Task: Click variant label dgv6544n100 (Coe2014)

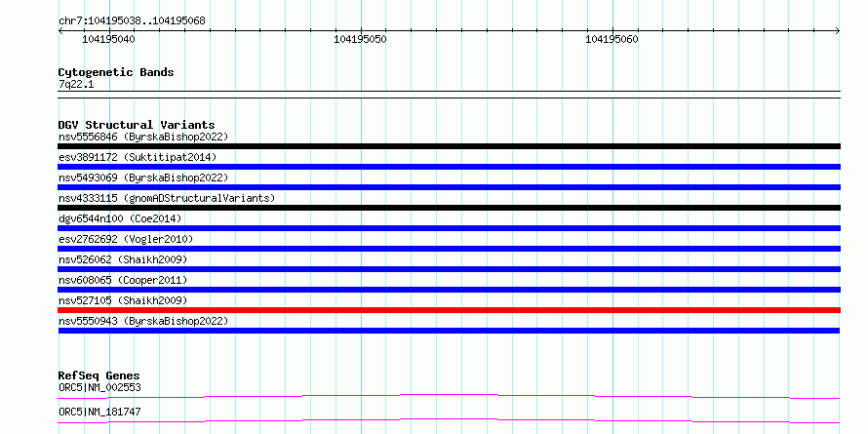Action: pos(120,218)
